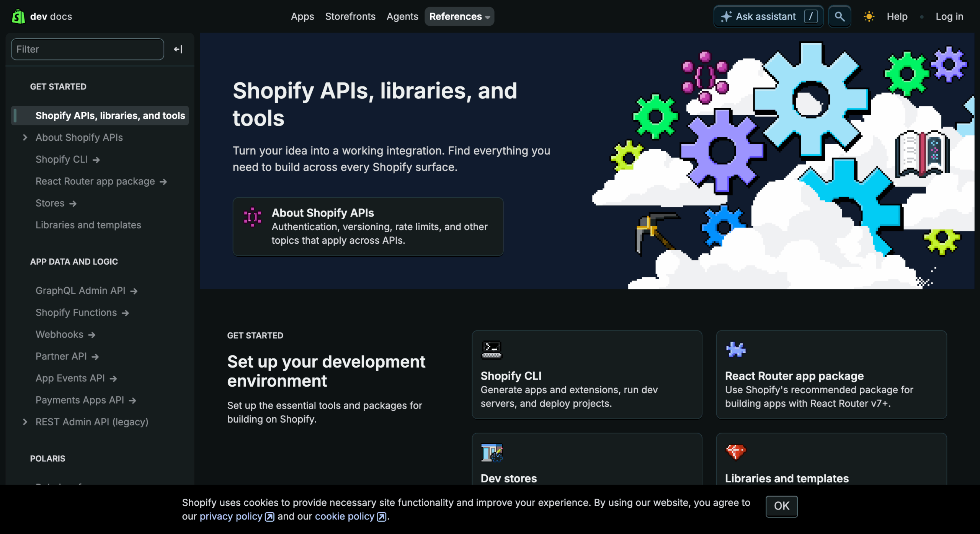Click the About Shopify APIs sidebar label

point(79,137)
